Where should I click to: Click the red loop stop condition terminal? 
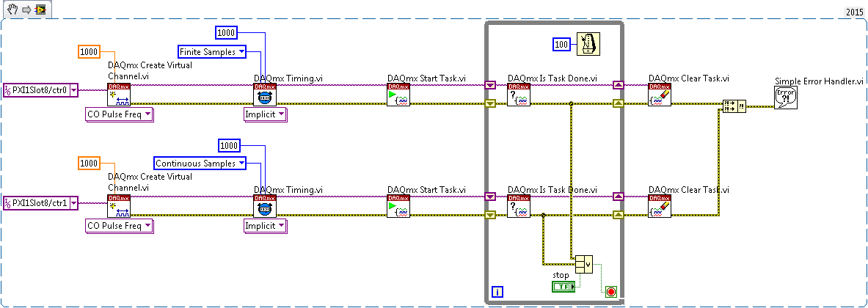[610, 291]
